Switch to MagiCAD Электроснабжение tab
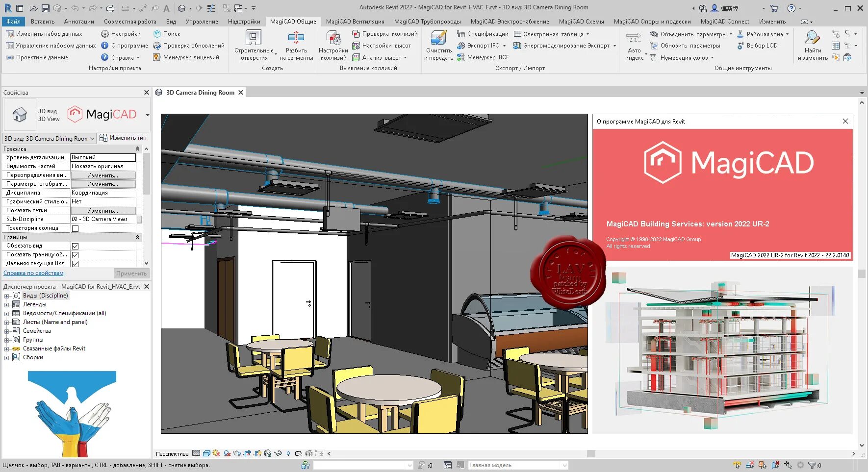The image size is (868, 472). pos(510,22)
